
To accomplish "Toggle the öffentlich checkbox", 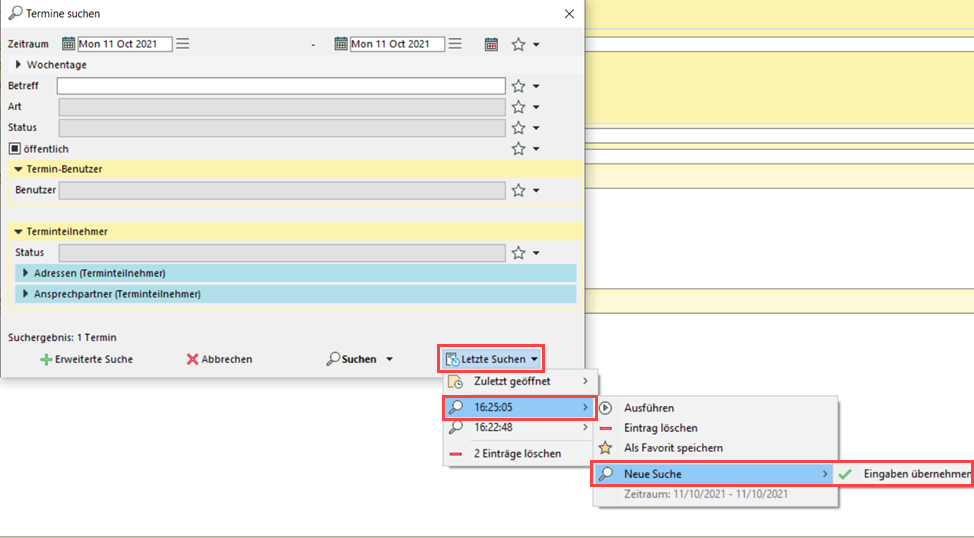I will coord(14,149).
